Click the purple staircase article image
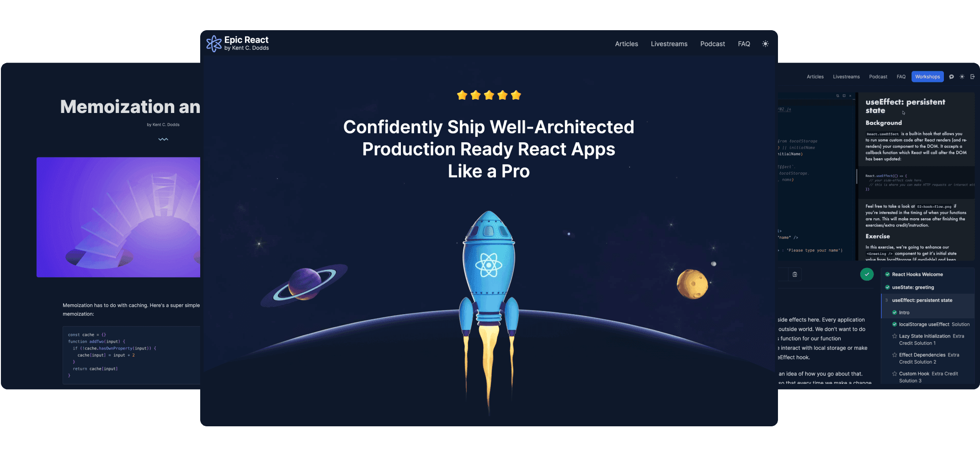 point(118,217)
